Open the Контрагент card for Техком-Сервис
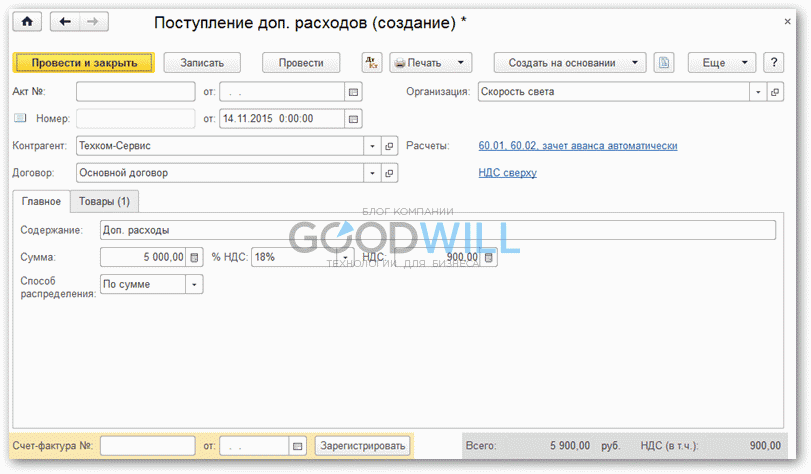 pos(390,146)
